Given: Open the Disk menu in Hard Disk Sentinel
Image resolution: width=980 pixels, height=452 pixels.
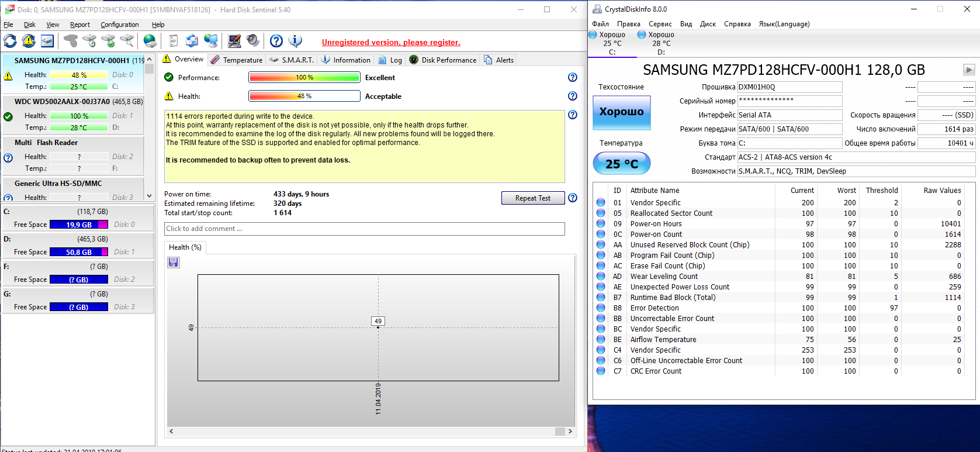Looking at the screenshot, I should 30,25.
